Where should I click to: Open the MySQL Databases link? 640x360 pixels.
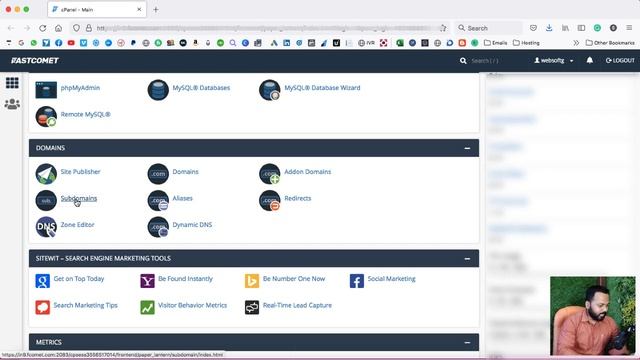tap(201, 88)
